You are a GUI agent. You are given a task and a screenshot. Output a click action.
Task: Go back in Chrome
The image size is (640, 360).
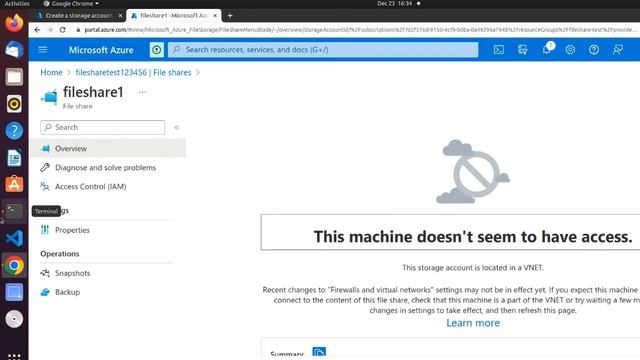pyautogui.click(x=37, y=30)
